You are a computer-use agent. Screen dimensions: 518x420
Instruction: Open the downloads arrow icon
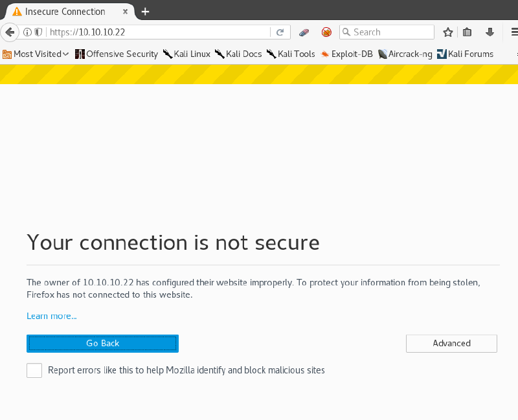490,32
